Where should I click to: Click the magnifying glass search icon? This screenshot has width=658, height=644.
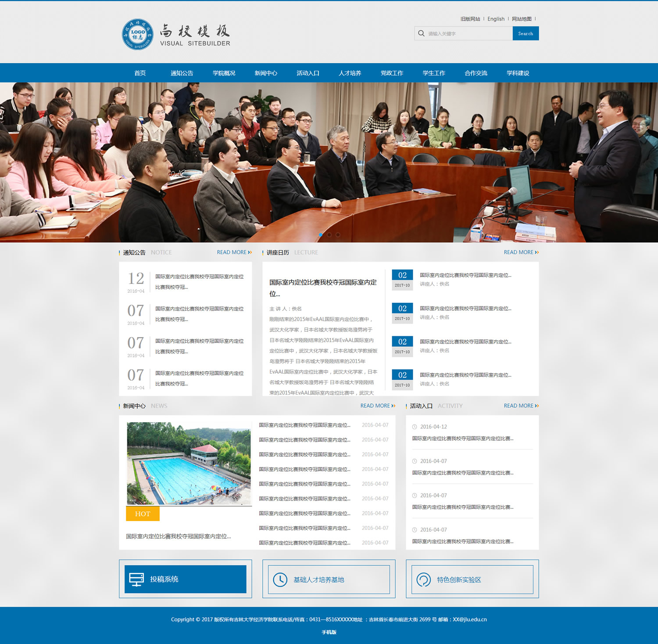point(421,33)
